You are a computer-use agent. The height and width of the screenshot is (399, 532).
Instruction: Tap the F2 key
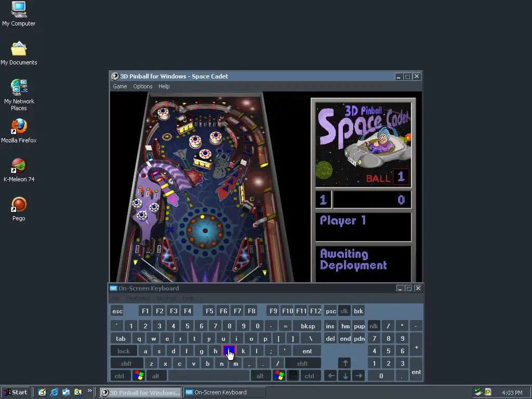pyautogui.click(x=159, y=311)
